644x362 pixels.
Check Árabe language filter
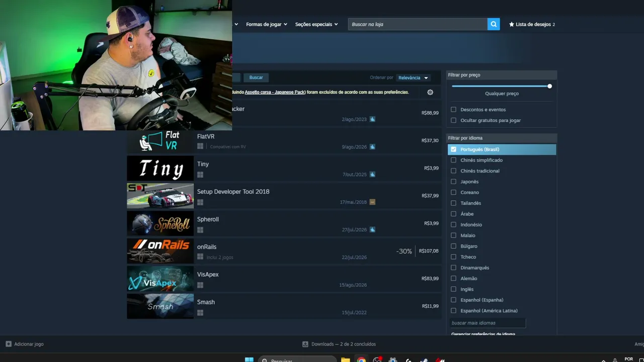(454, 214)
